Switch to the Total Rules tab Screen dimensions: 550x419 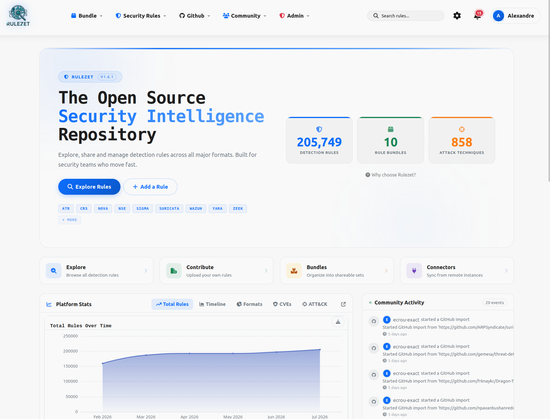click(x=172, y=304)
